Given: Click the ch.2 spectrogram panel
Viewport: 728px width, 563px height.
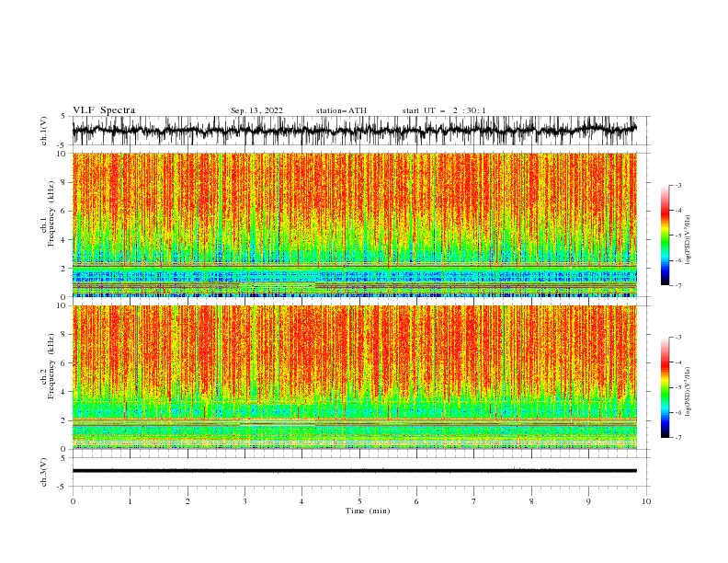Looking at the screenshot, I should click(x=354, y=377).
